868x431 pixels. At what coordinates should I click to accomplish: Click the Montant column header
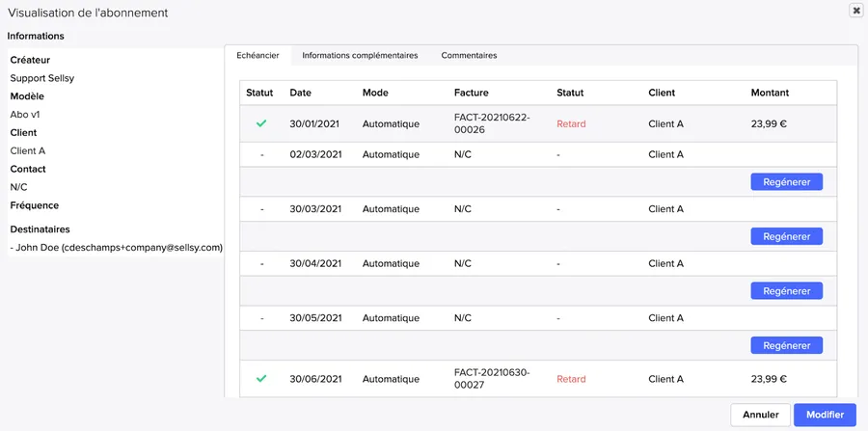[x=770, y=93]
